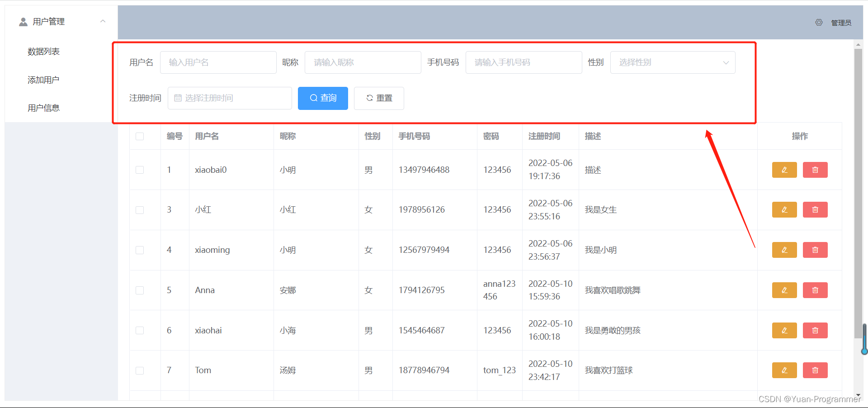The width and height of the screenshot is (868, 408).
Task: Click the 密码 column header
Action: click(491, 136)
